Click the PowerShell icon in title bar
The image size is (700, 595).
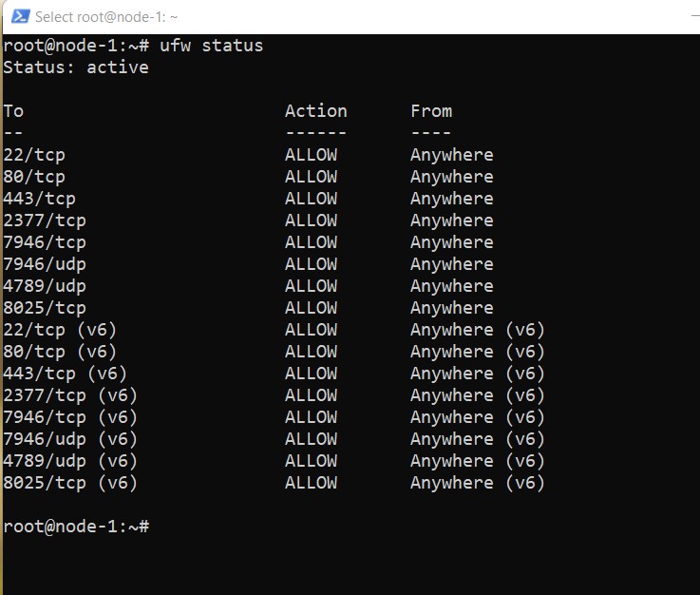[20, 16]
